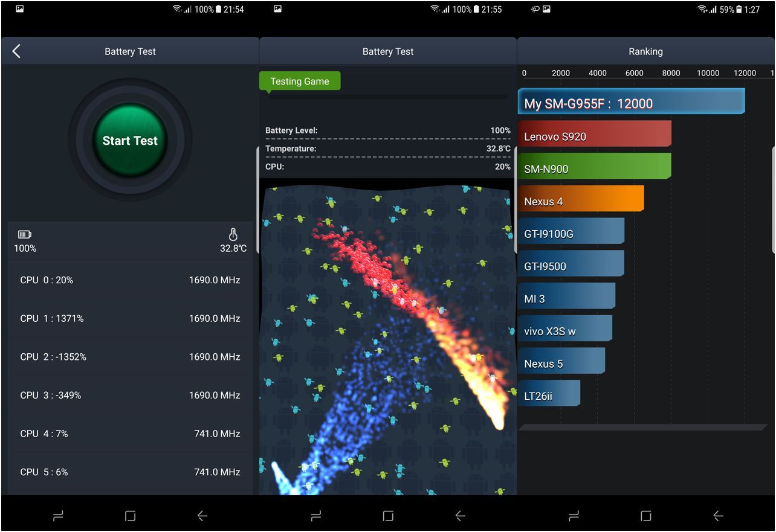Tap the recent apps icon on left phone
Image resolution: width=776 pixels, height=532 pixels.
58,515
